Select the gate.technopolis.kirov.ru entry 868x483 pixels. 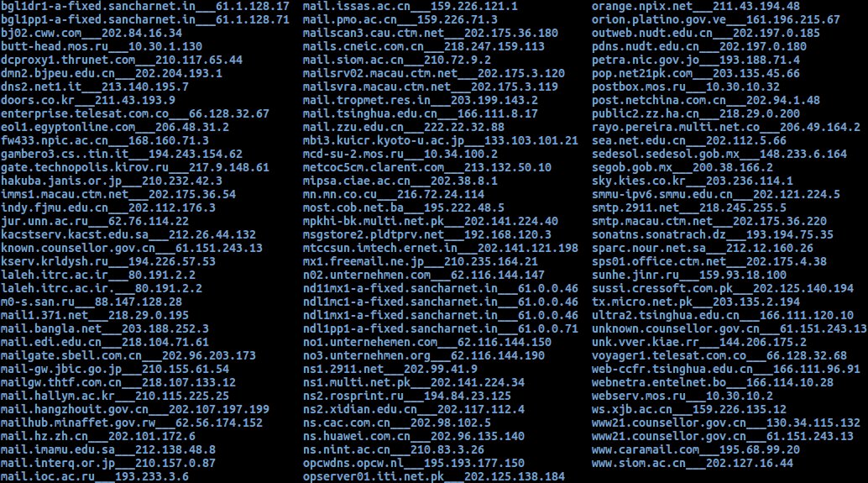point(135,167)
